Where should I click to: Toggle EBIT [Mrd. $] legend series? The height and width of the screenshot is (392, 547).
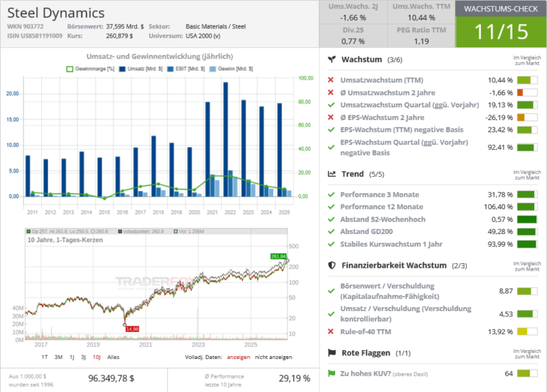[x=187, y=69]
